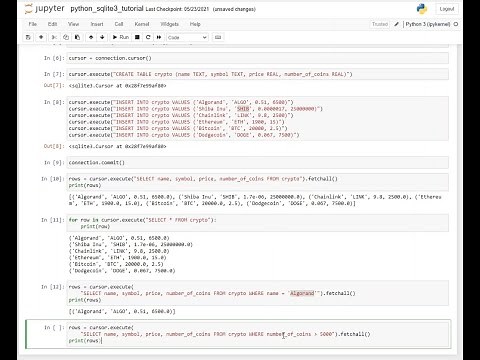Open the View menu
This screenshot has height=360, width=480.
(x=73, y=24)
